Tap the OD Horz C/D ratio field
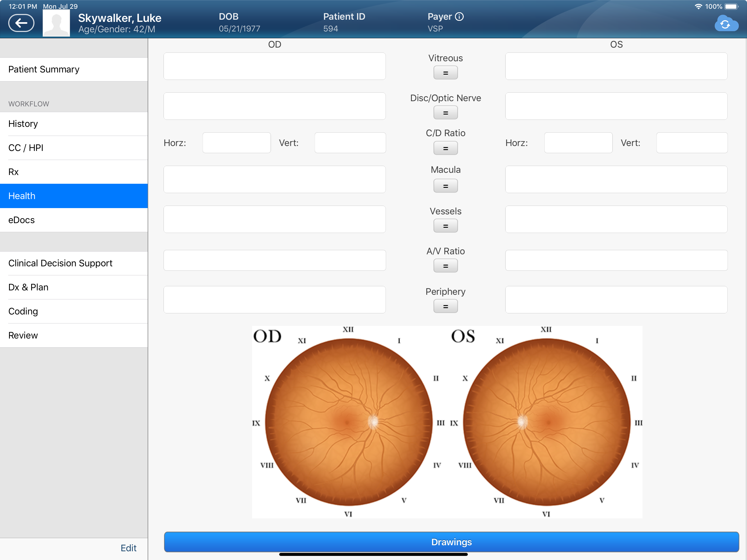The height and width of the screenshot is (560, 747). coord(237,142)
